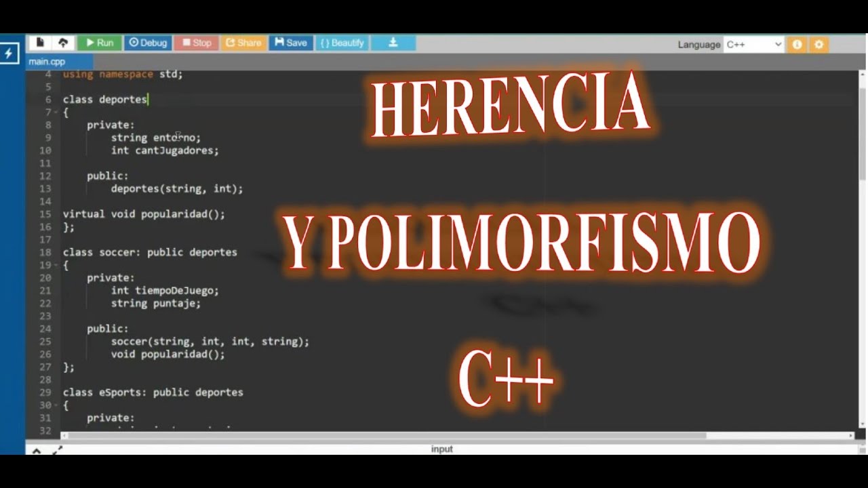
Task: Open the Language C++ dropdown
Action: point(753,45)
